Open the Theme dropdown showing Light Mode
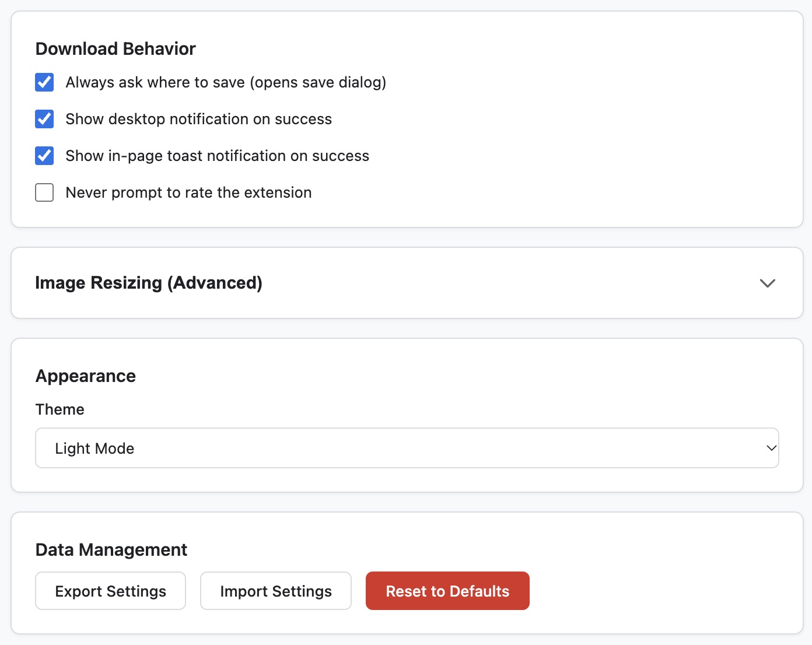812x645 pixels. point(407,448)
